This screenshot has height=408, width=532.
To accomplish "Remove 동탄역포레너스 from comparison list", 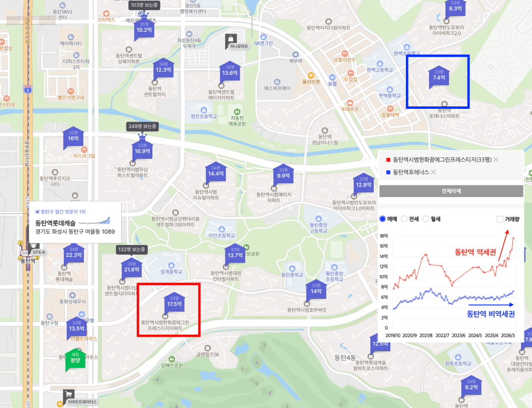I will point(433,172).
